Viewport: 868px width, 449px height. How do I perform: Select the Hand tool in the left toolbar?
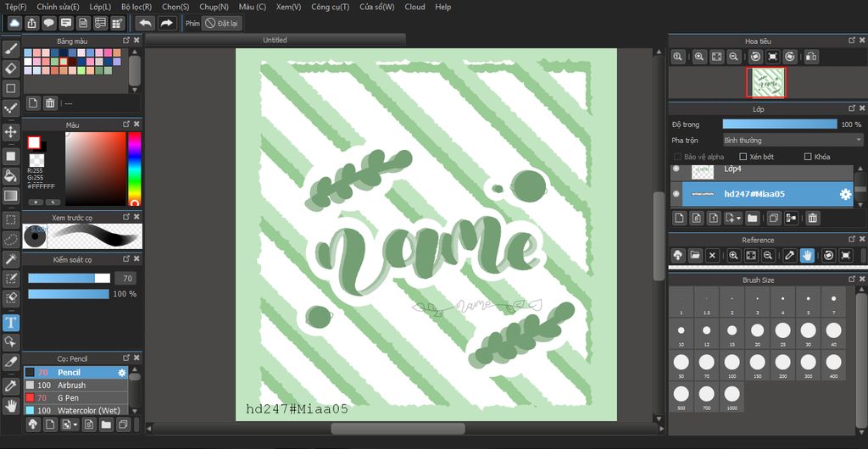click(x=10, y=405)
